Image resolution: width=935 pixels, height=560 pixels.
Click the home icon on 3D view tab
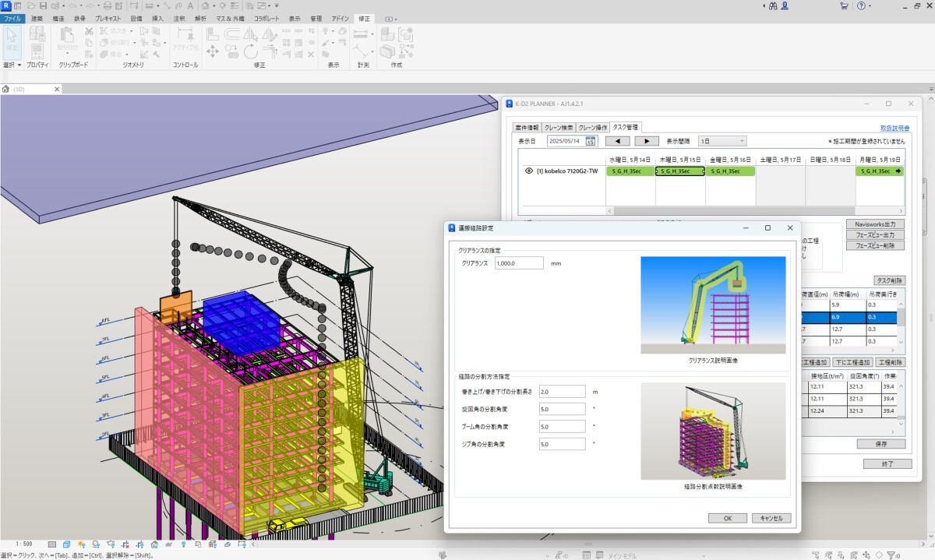click(6, 90)
